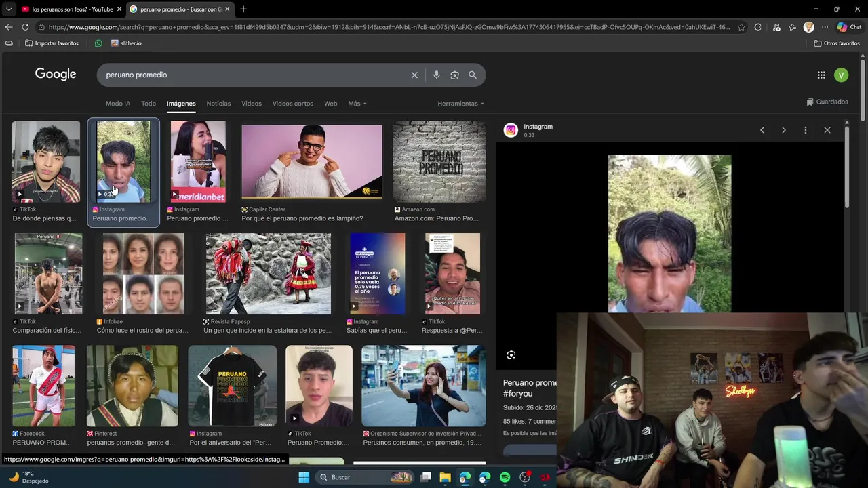Start voice search with the microphone icon
The width and height of the screenshot is (868, 488).
pyautogui.click(x=437, y=75)
